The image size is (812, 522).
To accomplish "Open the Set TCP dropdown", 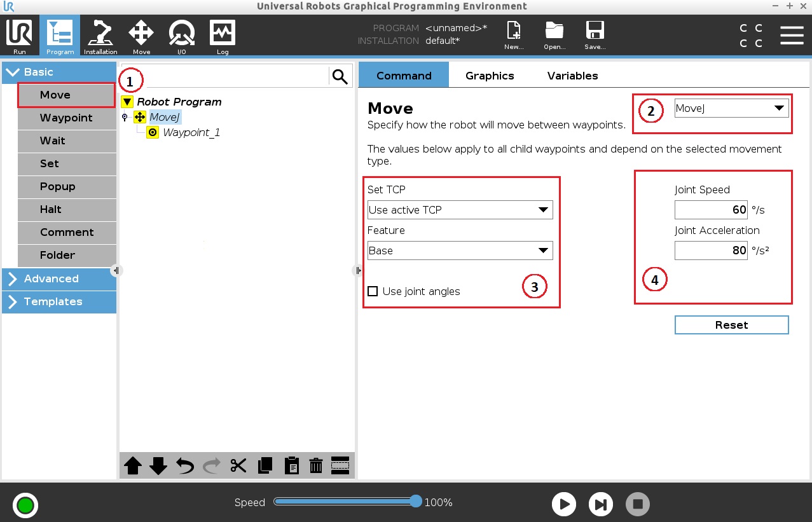I will (460, 210).
